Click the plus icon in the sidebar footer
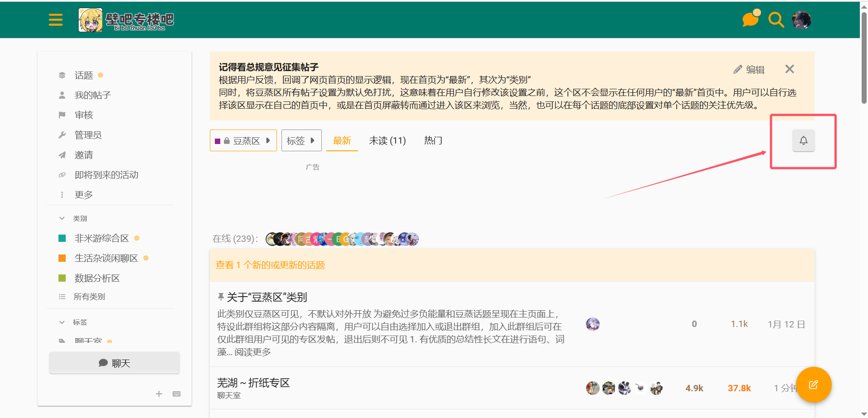 tap(159, 394)
